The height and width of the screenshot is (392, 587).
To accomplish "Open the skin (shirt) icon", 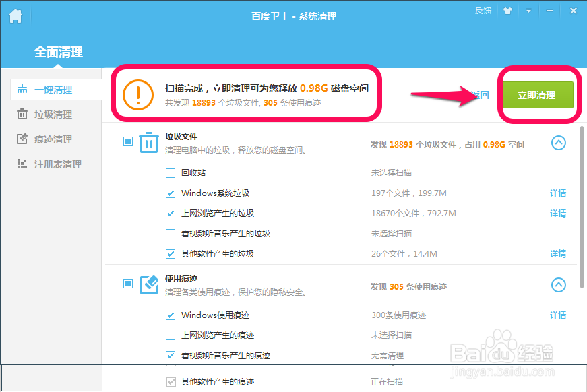I will point(507,11).
